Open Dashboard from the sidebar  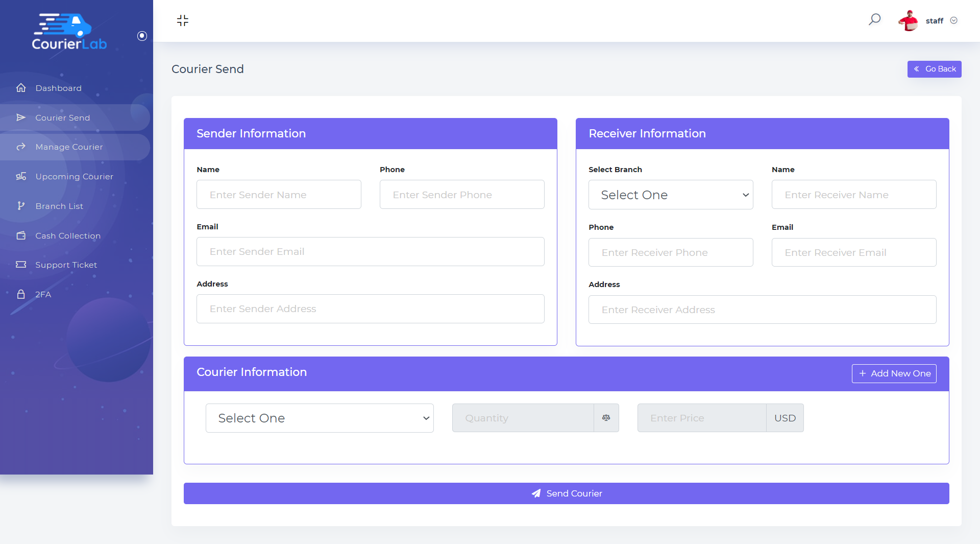tap(75, 88)
